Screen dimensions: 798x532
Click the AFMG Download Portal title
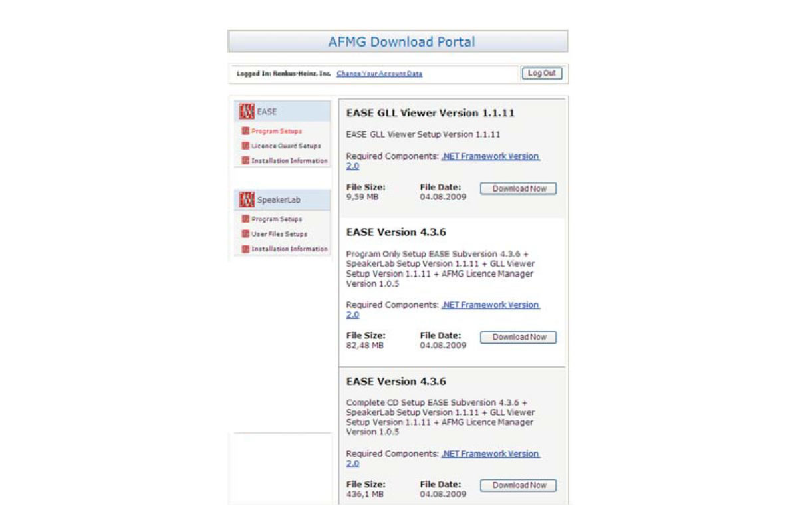[x=402, y=41]
